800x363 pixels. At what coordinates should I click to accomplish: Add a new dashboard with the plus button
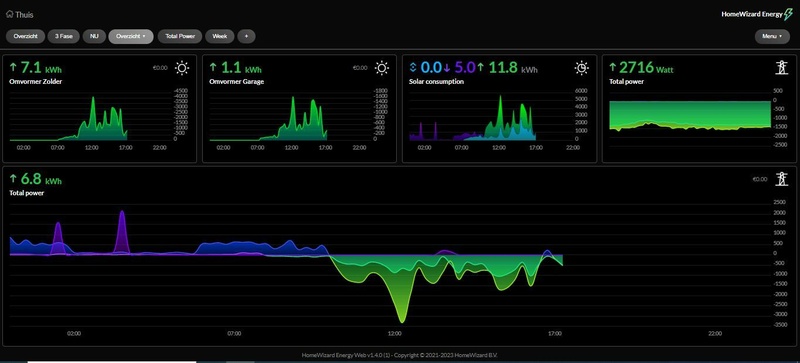pyautogui.click(x=246, y=36)
